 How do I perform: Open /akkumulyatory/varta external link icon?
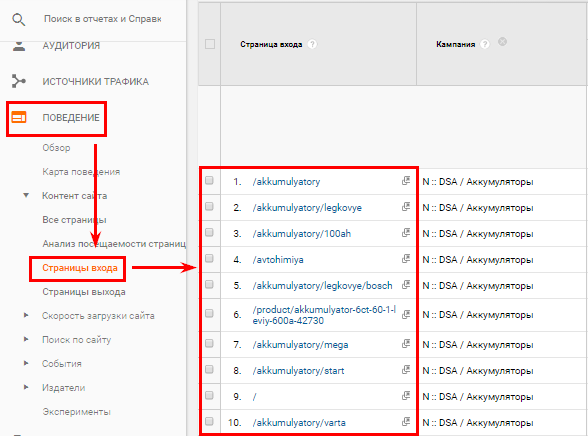(x=406, y=421)
